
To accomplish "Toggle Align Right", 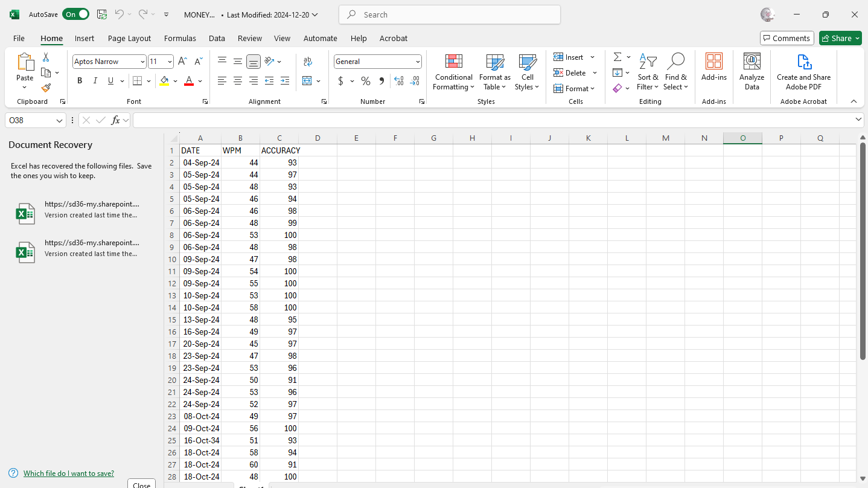I will (x=254, y=81).
